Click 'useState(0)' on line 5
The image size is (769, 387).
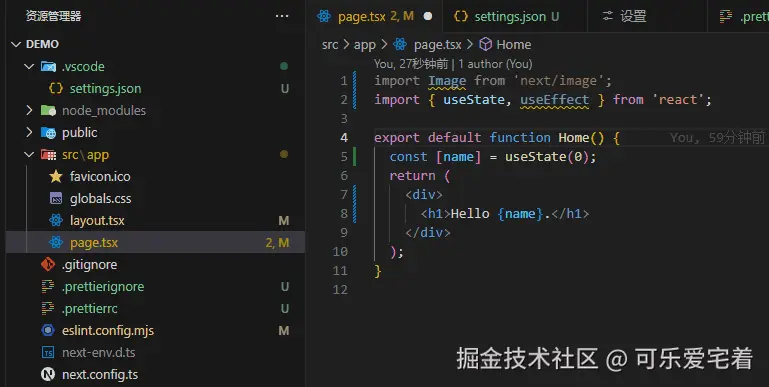tap(547, 157)
